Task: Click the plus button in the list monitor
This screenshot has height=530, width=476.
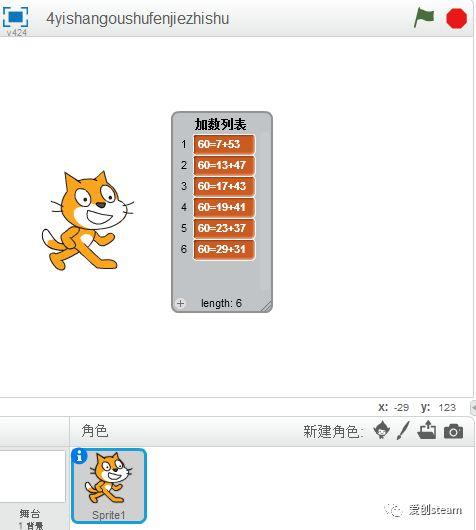Action: pyautogui.click(x=181, y=303)
